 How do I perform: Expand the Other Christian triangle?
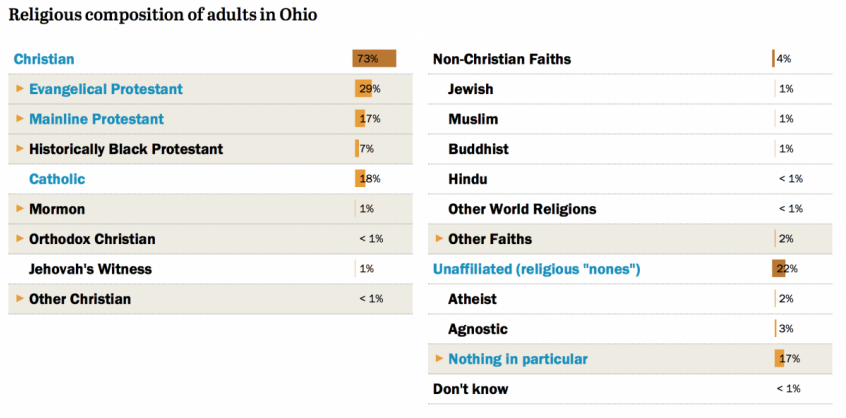20,299
